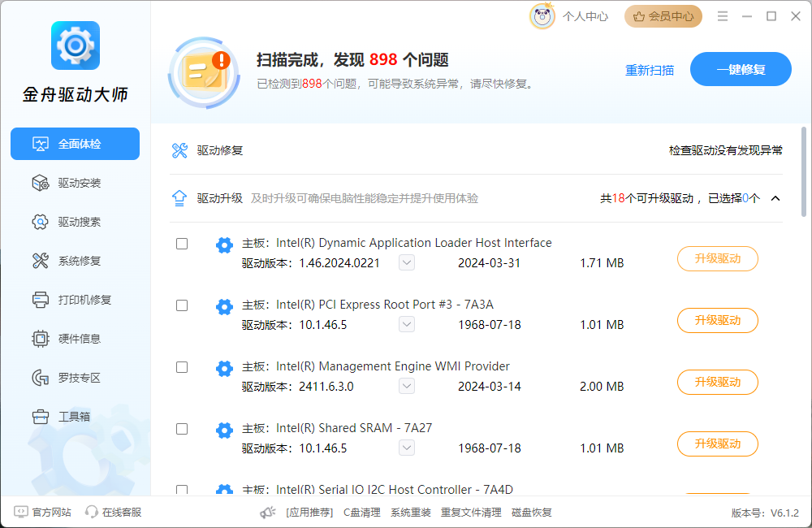Screen dimensions: 812x528
Task: Open version dropdown for driver 1.46.2024.0221
Action: tap(407, 262)
